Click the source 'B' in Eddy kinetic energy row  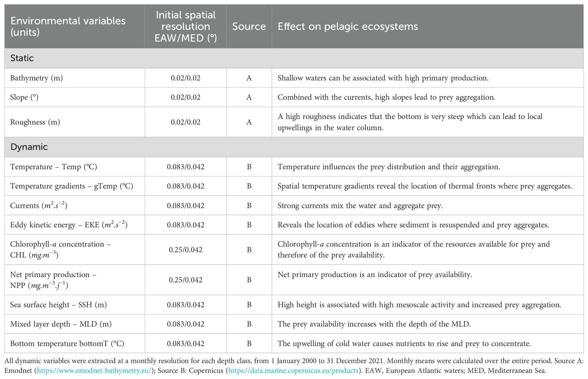click(x=249, y=225)
